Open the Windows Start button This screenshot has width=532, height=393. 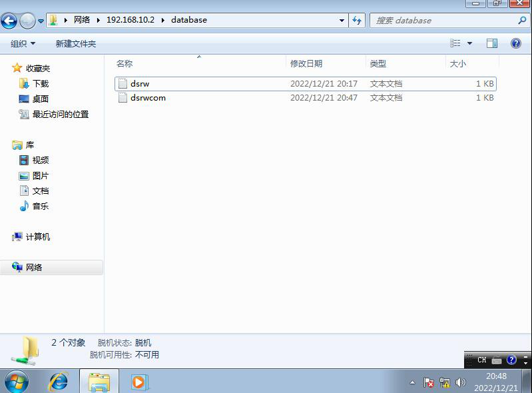point(16,382)
